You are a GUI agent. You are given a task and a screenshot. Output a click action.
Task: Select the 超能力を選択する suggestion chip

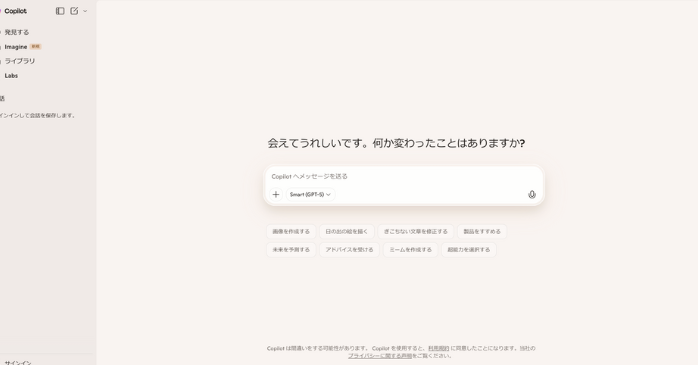click(469, 250)
